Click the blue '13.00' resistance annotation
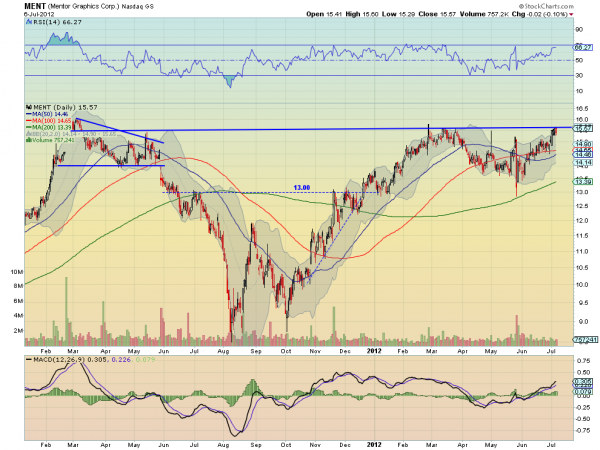600x450 pixels. (x=302, y=188)
